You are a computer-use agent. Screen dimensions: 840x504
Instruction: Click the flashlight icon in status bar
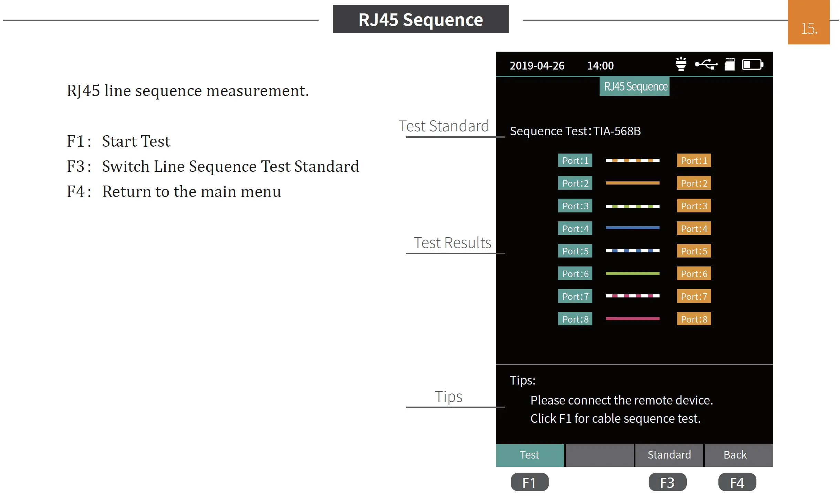(x=681, y=64)
